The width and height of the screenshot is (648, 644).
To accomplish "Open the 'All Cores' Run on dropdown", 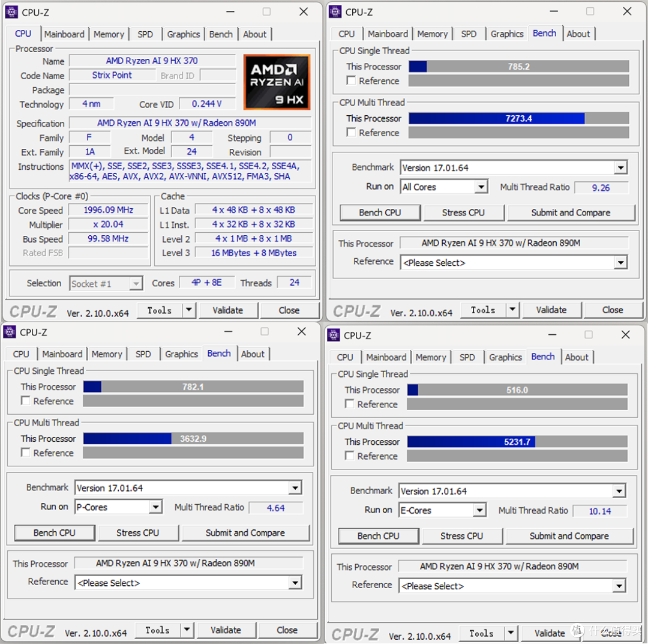I will coord(481,187).
